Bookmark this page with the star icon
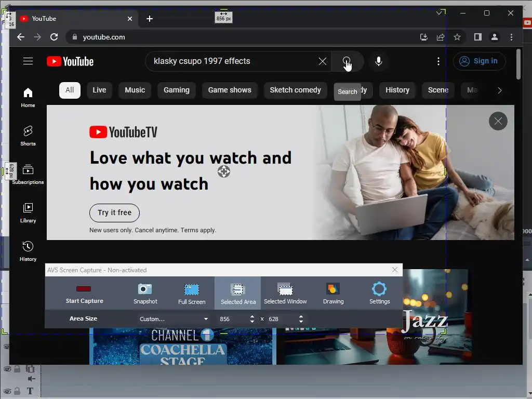 point(457,37)
